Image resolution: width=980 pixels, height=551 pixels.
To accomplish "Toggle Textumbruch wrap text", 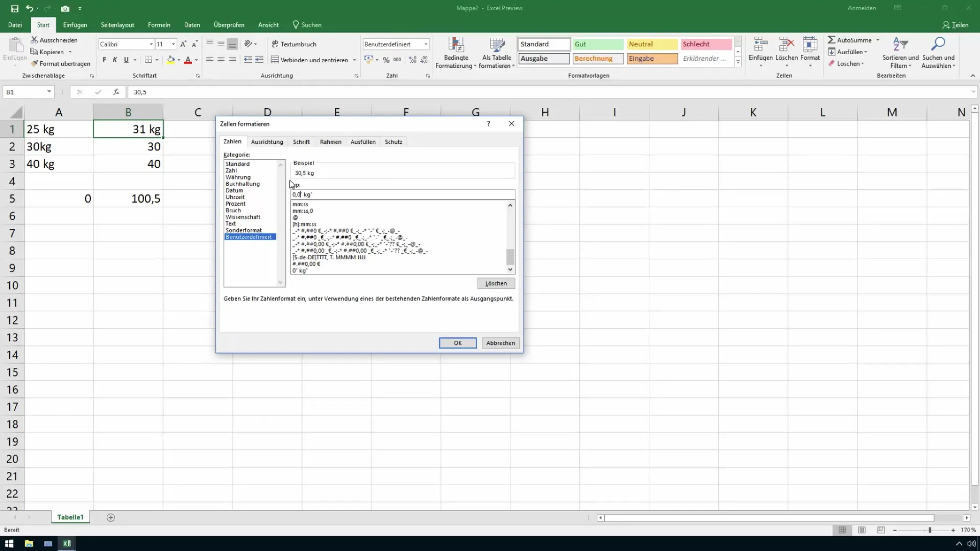I will (294, 44).
